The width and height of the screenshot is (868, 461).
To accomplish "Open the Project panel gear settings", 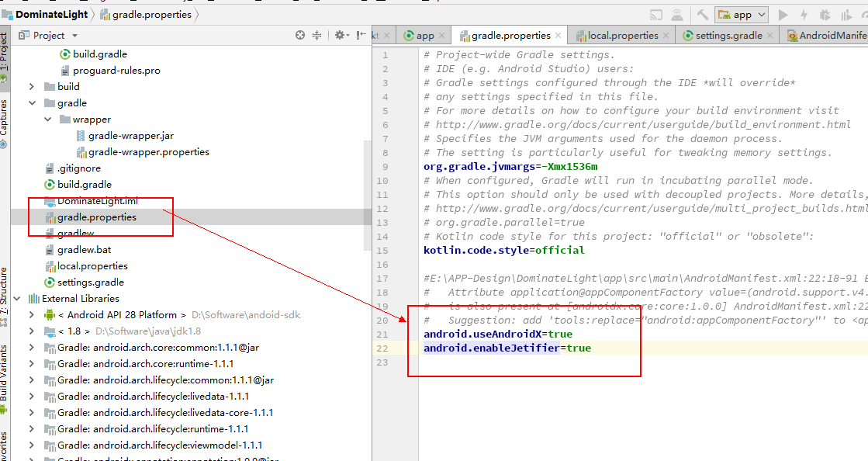I will tap(341, 36).
